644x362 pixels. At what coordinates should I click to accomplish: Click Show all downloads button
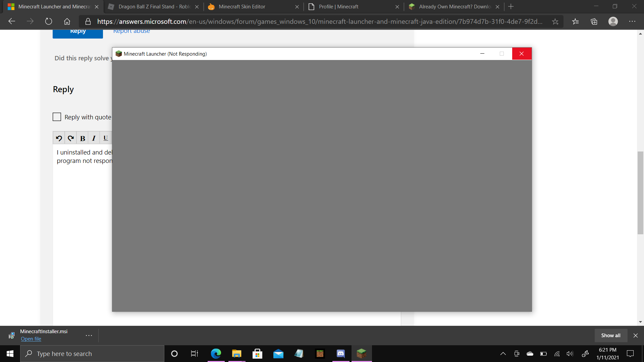610,335
